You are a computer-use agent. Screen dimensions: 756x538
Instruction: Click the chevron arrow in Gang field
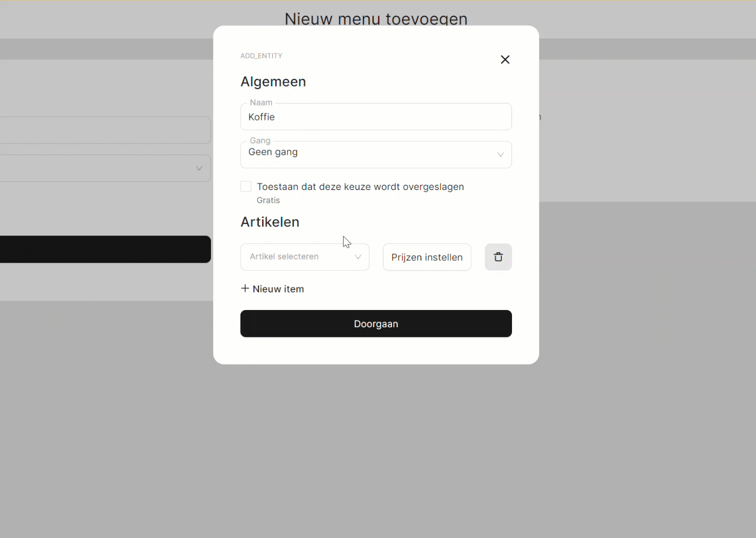[500, 154]
